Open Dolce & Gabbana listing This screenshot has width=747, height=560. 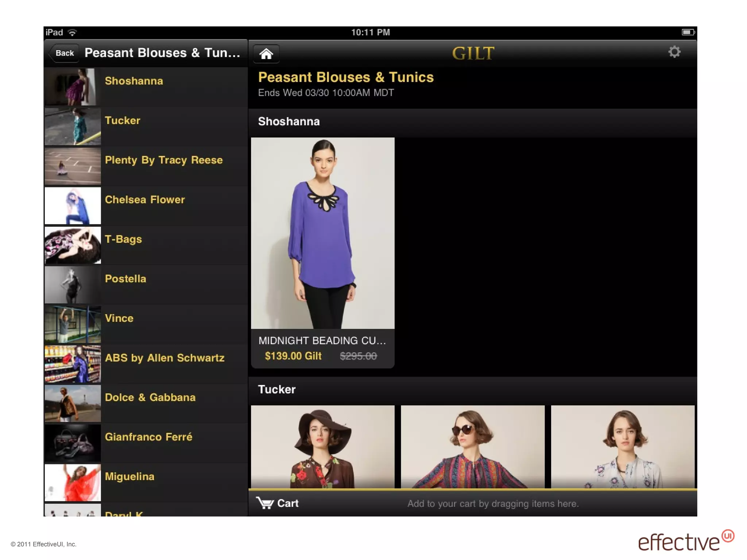click(x=150, y=397)
